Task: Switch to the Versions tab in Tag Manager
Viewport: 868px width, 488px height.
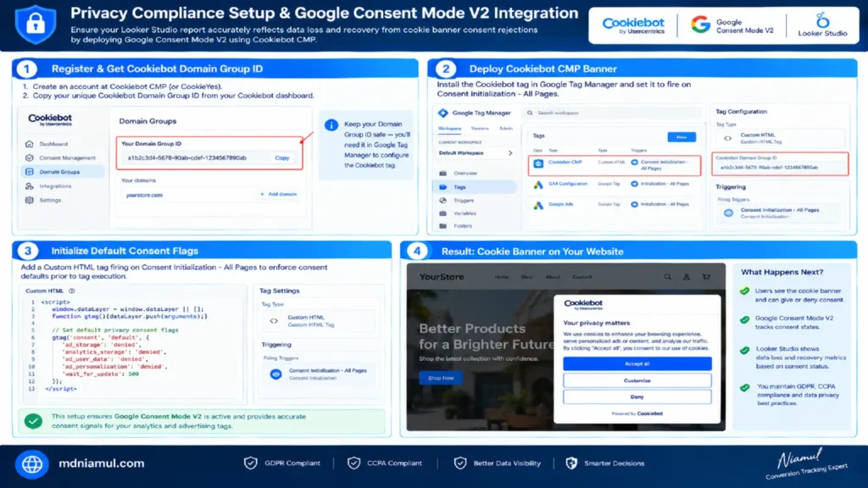Action: click(x=480, y=129)
